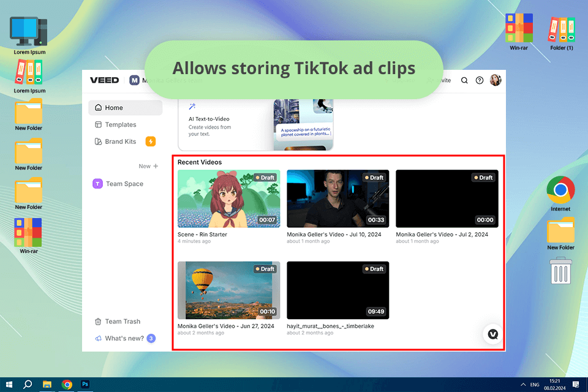Open File Explorer from the taskbar

click(x=47, y=385)
